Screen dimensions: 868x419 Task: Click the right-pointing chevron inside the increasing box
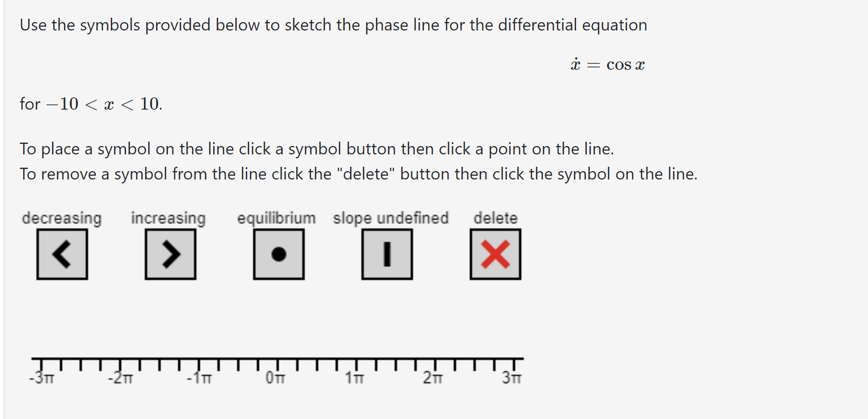[x=170, y=255]
